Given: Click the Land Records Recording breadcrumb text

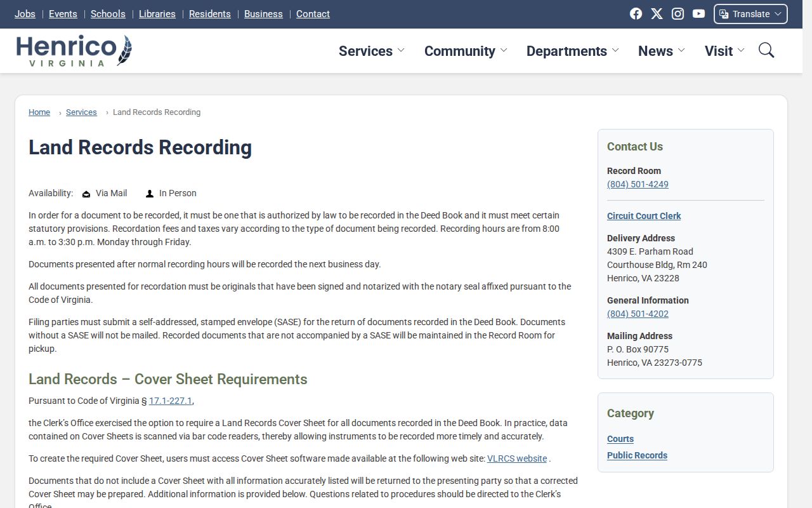Looking at the screenshot, I should 157,112.
